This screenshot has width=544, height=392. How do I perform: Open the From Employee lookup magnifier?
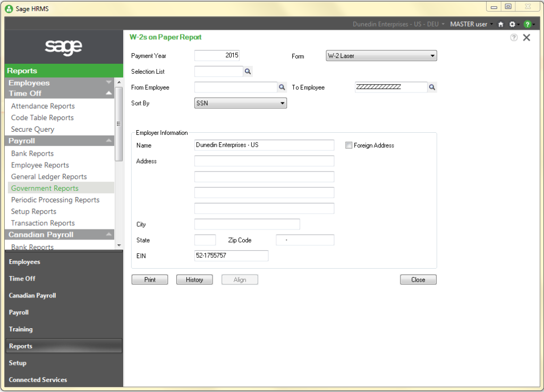point(282,87)
